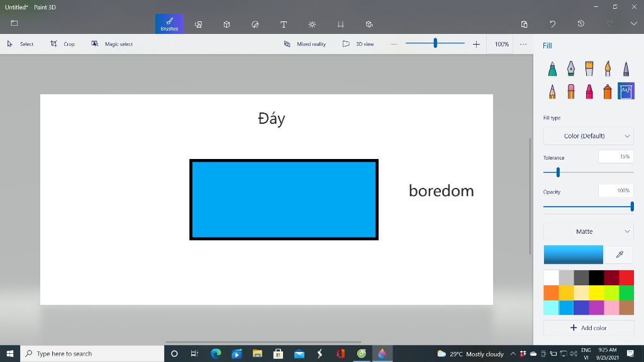
Task: Click the current blue color preview
Action: click(574, 255)
